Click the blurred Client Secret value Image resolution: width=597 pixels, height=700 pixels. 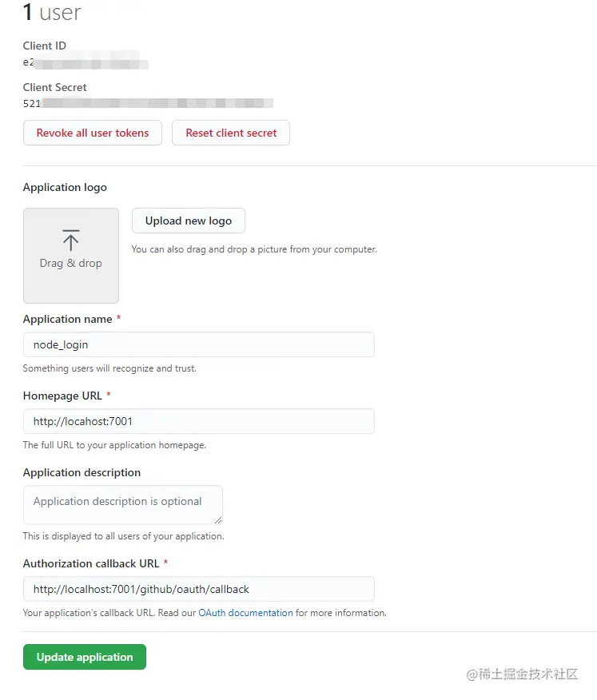pos(148,103)
